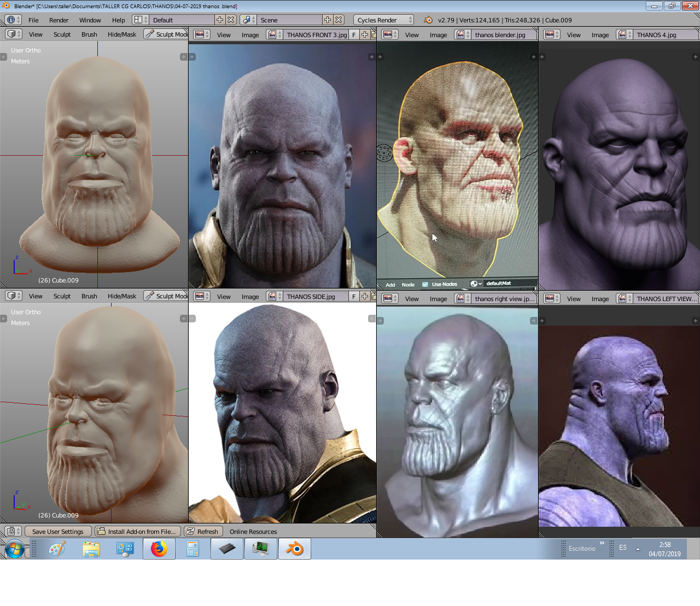Open the Help menu
Screen dimensions: 700x606
pos(119,20)
